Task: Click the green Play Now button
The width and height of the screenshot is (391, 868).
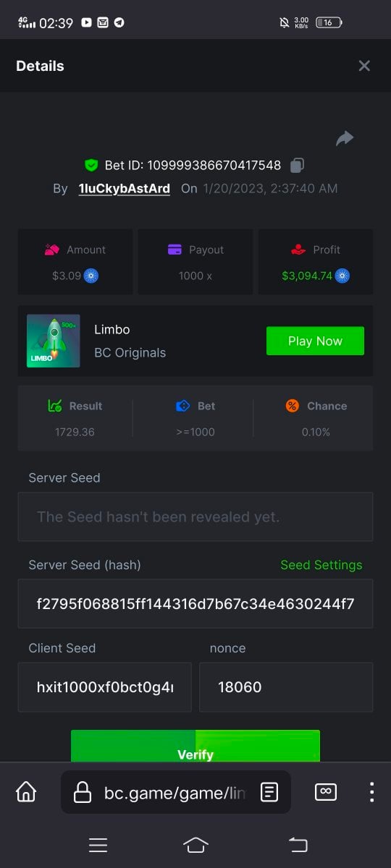Action: 315,341
